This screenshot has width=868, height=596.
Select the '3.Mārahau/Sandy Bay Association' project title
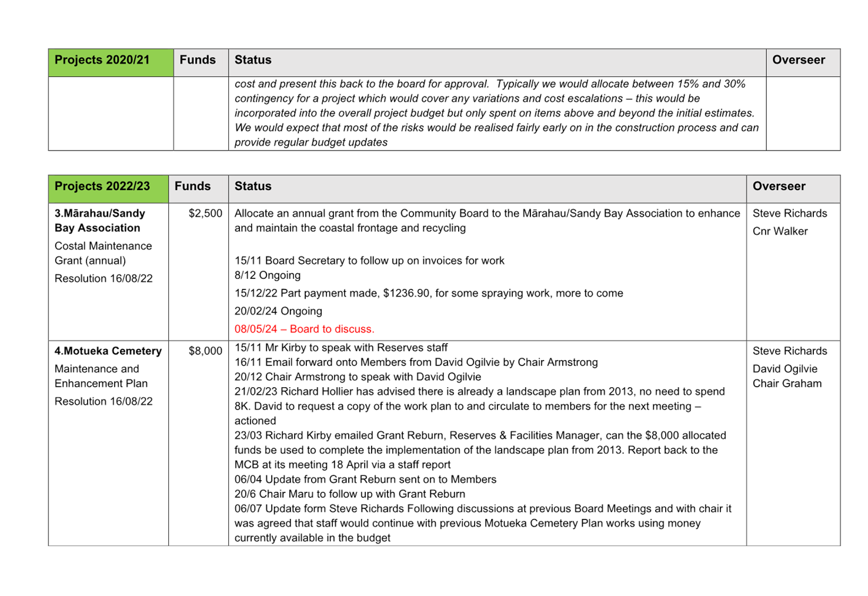click(100, 221)
